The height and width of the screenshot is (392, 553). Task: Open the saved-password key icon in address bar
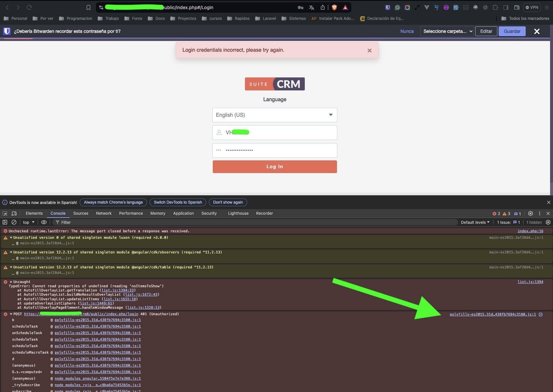301,7
